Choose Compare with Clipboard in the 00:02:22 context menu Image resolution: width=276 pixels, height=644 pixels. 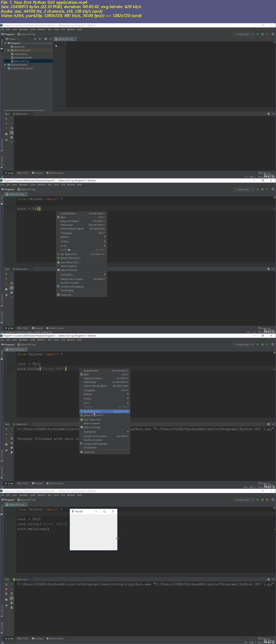(82, 287)
